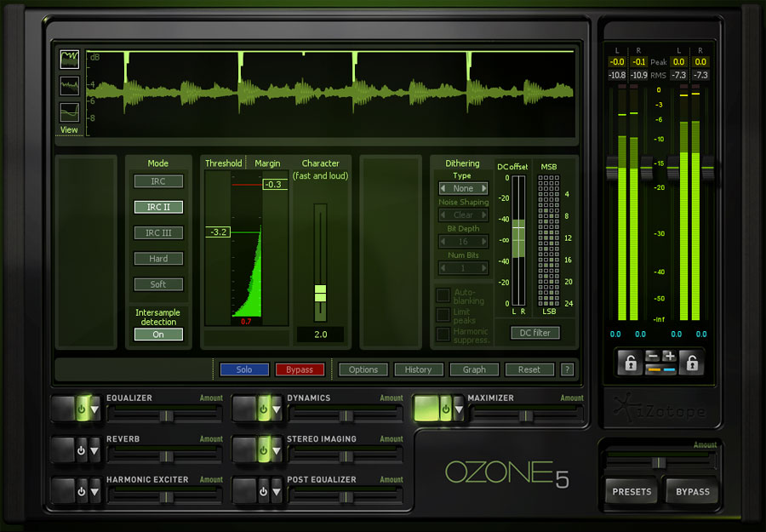
Task: Click the View label under the view icons
Action: [x=69, y=130]
